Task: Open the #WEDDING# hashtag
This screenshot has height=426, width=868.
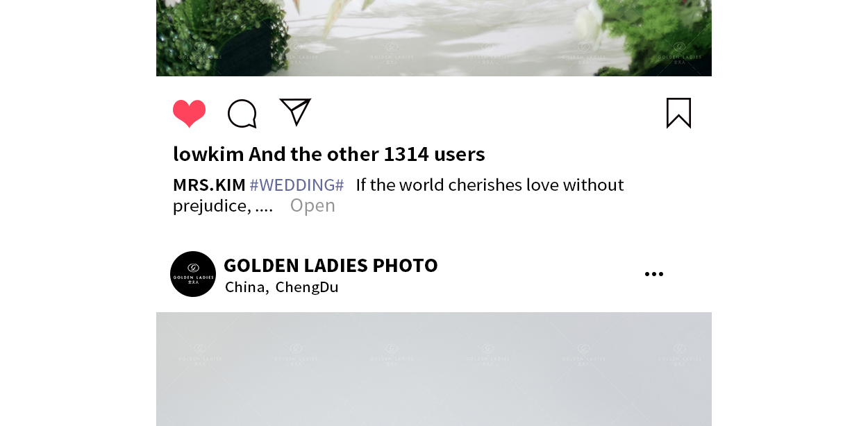Action: [297, 185]
